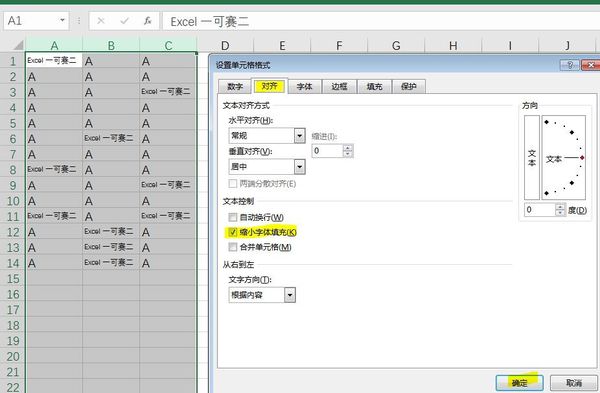Select column C header
The image size is (600, 393).
pos(168,46)
